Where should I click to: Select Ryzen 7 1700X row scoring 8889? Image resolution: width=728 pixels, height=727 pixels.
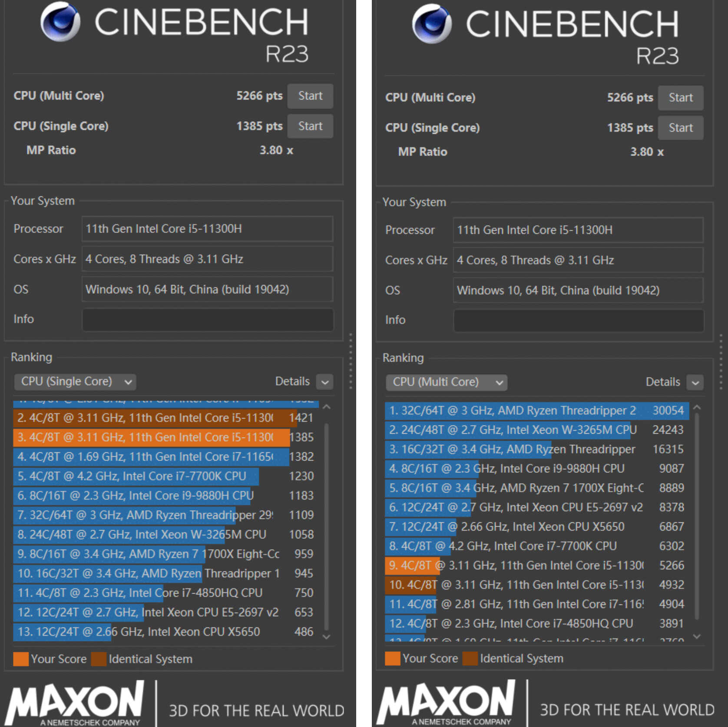[x=537, y=488]
